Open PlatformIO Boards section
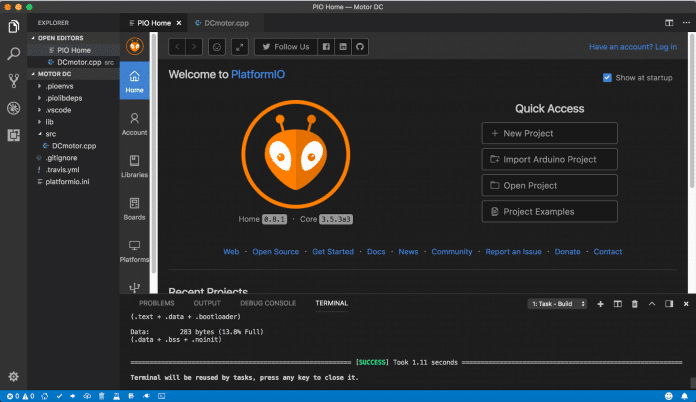The image size is (696, 402). tap(134, 208)
